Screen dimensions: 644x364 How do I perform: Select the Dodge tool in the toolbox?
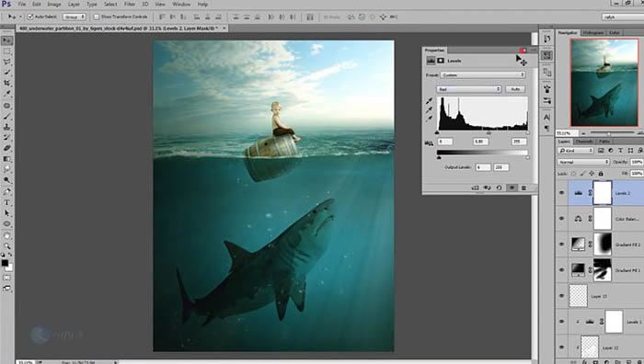click(x=7, y=180)
